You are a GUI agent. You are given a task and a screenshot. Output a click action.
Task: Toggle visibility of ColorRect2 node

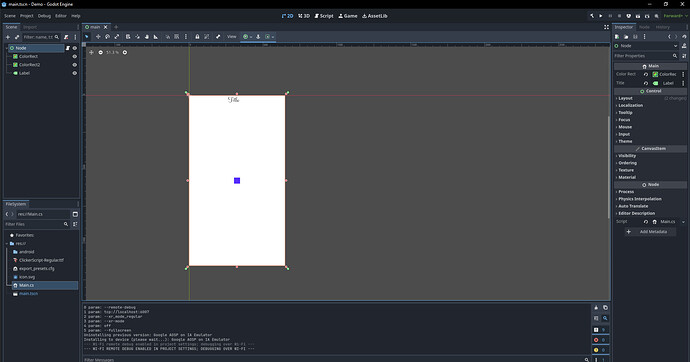74,65
